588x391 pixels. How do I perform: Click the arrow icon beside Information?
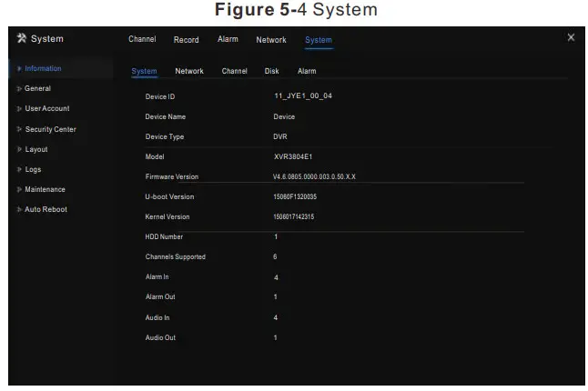[19, 68]
